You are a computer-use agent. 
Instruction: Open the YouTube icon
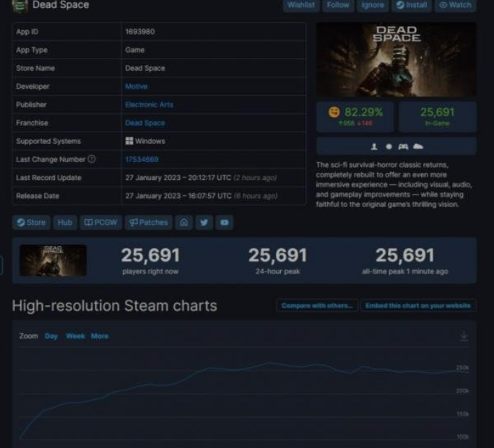tap(225, 223)
